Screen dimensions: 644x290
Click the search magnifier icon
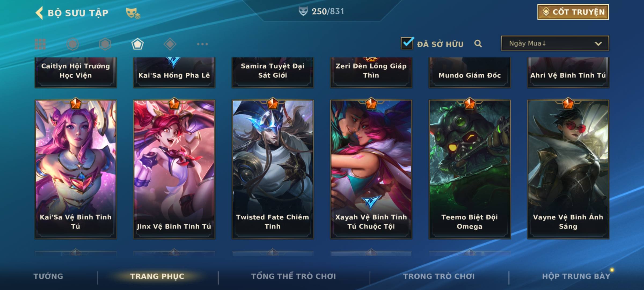[x=478, y=44]
